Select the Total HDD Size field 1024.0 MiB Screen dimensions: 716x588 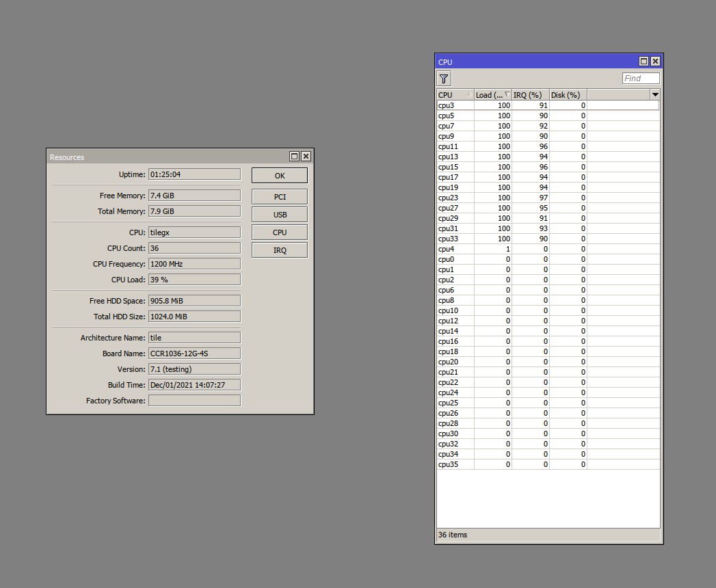click(194, 317)
